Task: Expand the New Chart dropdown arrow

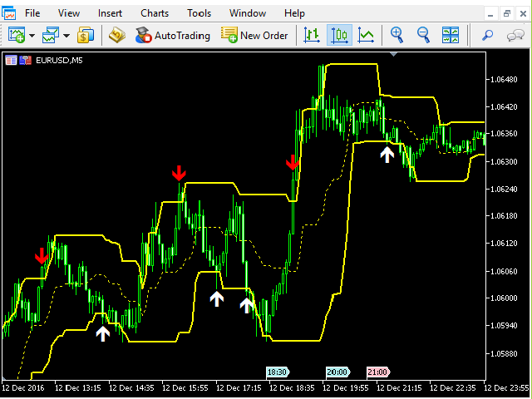Action: (x=32, y=35)
